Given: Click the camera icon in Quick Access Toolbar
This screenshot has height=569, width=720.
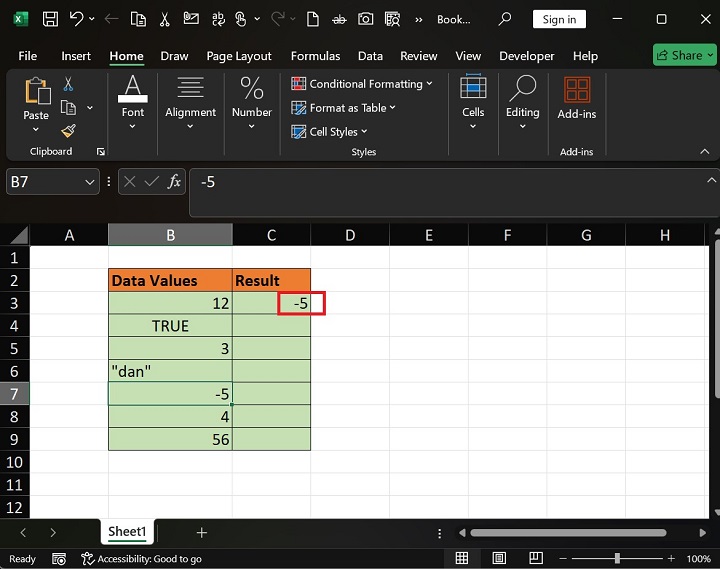Looking at the screenshot, I should point(365,19).
